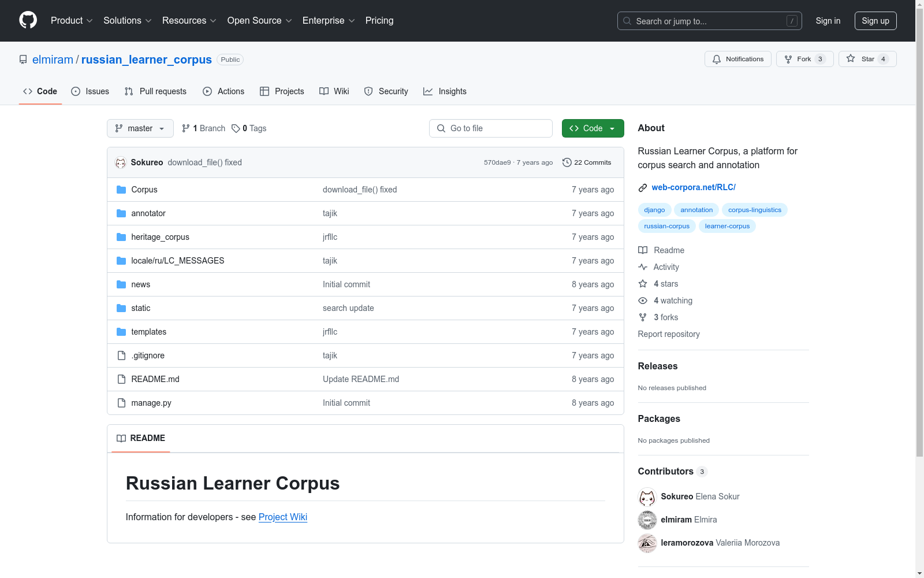
Task: Click the link icon beside web-corpora.net
Action: [x=643, y=187]
